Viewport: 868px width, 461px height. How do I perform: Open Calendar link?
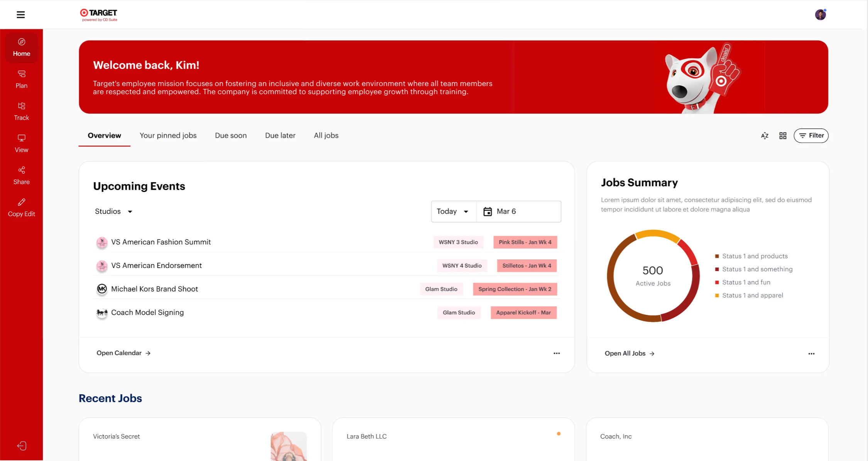pyautogui.click(x=123, y=353)
